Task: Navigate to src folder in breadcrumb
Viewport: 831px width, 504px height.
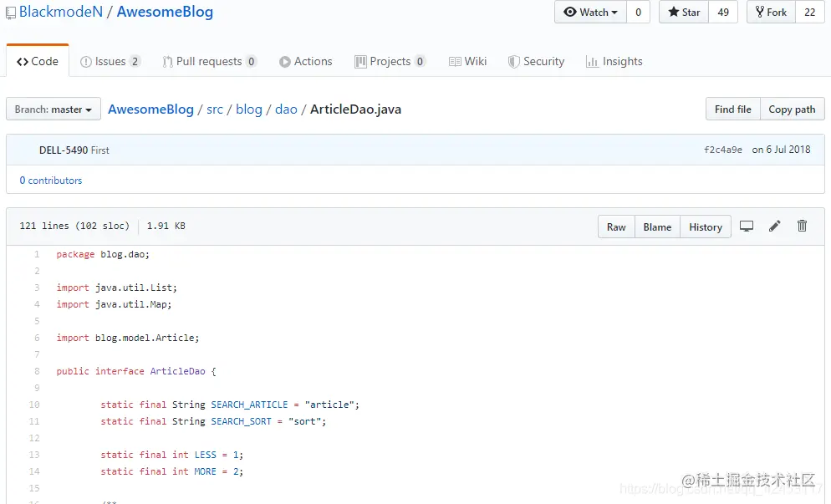Action: [215, 109]
